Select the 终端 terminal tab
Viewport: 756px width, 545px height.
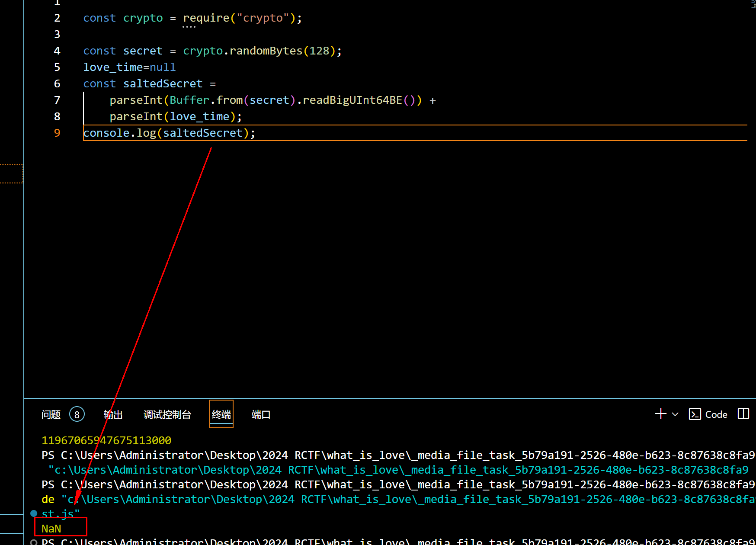(221, 414)
